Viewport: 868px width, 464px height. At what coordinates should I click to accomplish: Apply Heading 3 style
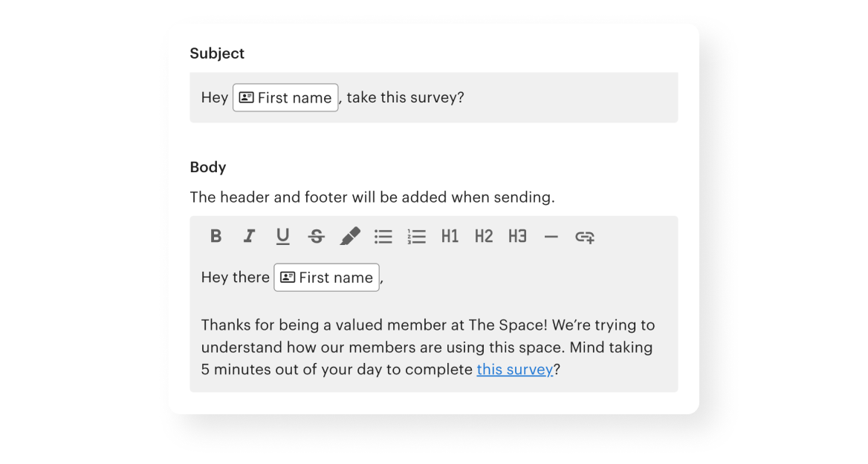pos(517,236)
